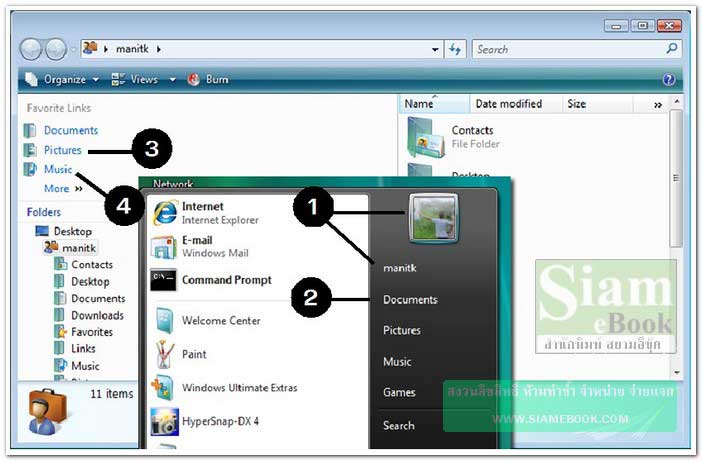Click the user account picture in Start menu
The width and height of the screenshot is (702, 461).
tap(433, 218)
